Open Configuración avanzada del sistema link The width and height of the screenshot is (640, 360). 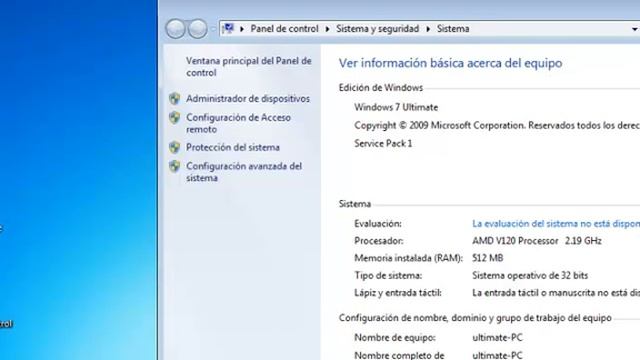244,172
